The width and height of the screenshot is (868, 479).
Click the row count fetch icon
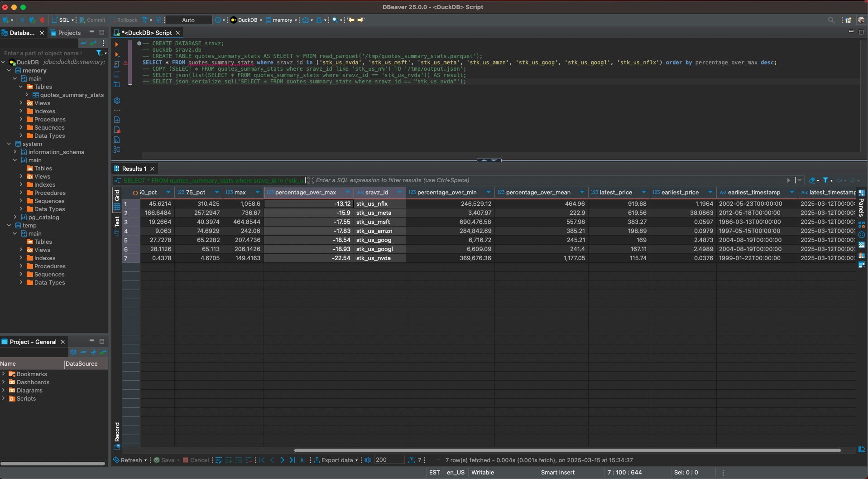pos(411,460)
